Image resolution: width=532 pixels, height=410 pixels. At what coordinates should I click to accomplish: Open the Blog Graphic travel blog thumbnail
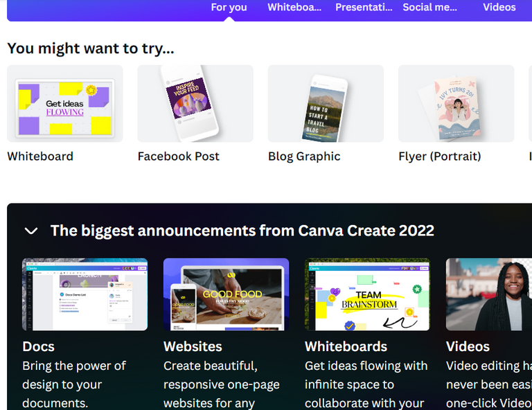[326, 103]
